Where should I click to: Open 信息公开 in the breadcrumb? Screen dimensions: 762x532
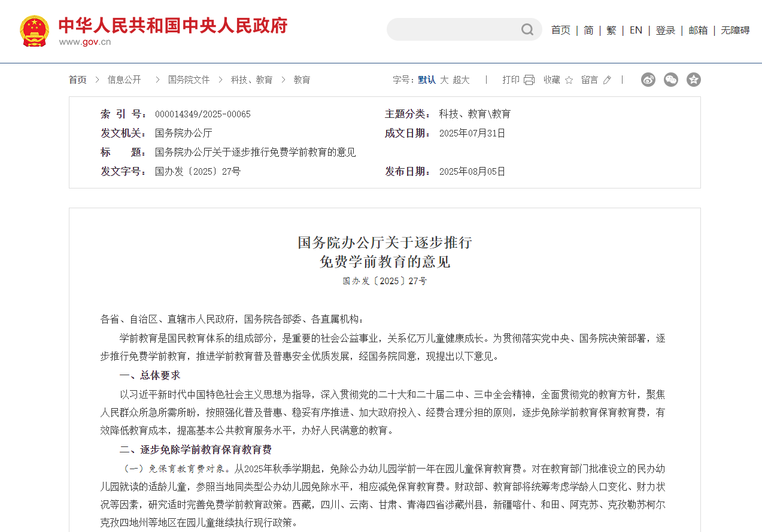[125, 80]
